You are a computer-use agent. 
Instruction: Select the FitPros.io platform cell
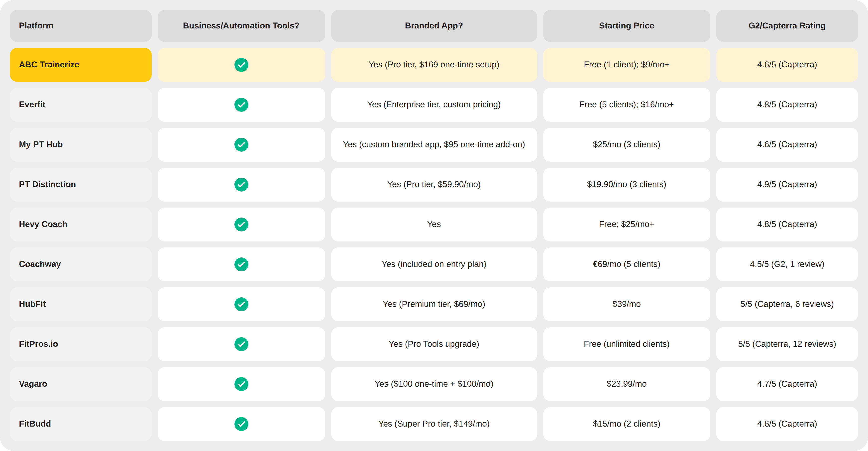click(81, 344)
